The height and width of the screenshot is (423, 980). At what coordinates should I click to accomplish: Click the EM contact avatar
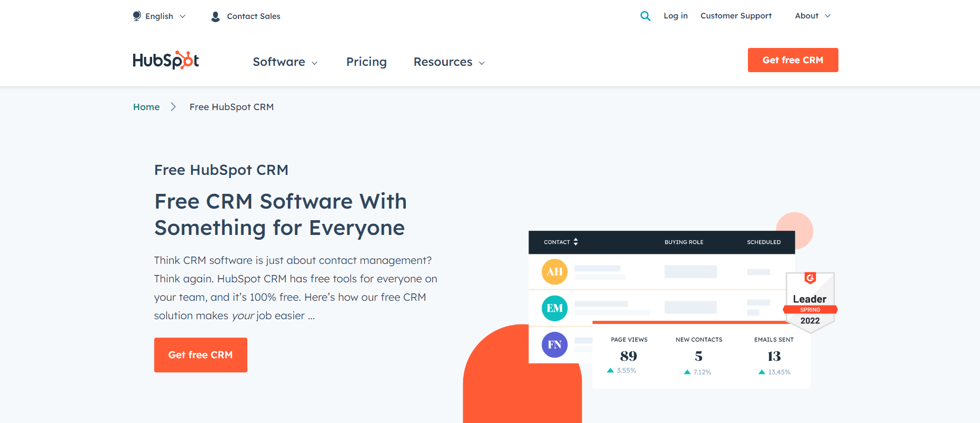point(555,308)
